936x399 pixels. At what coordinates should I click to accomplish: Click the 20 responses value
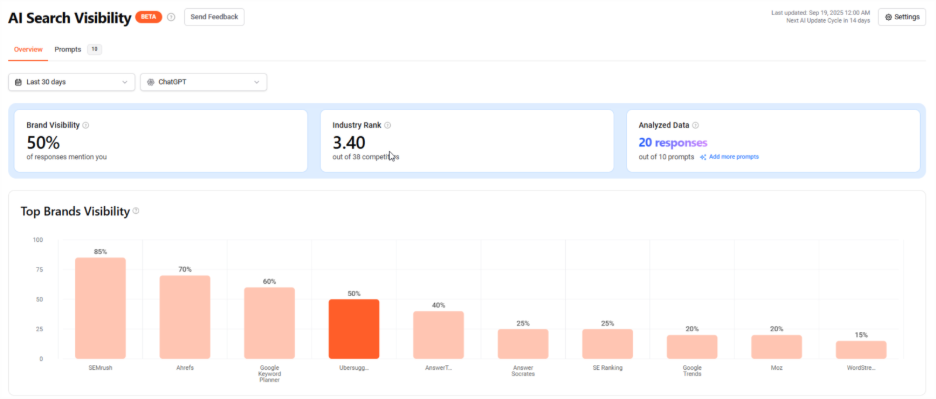[673, 143]
